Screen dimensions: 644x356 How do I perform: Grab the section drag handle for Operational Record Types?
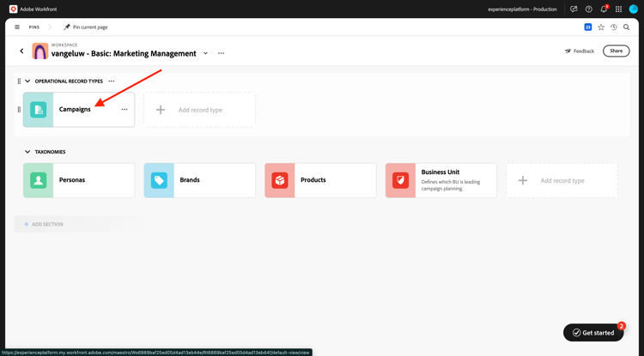click(x=19, y=81)
